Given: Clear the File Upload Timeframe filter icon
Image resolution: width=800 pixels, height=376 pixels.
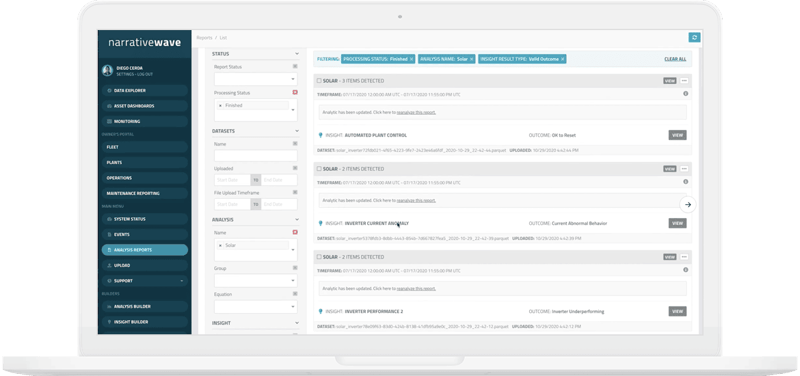Looking at the screenshot, I should pyautogui.click(x=295, y=192).
